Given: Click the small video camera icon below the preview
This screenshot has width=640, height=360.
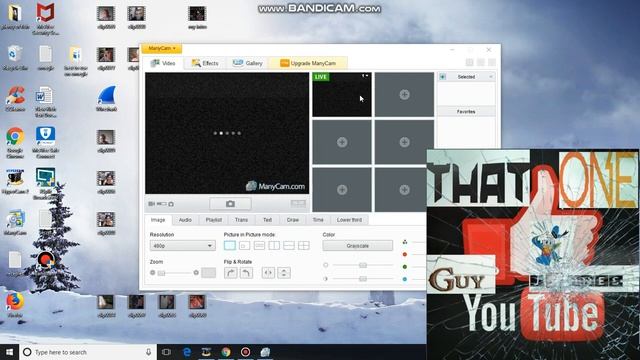Looking at the screenshot, I should (x=151, y=204).
